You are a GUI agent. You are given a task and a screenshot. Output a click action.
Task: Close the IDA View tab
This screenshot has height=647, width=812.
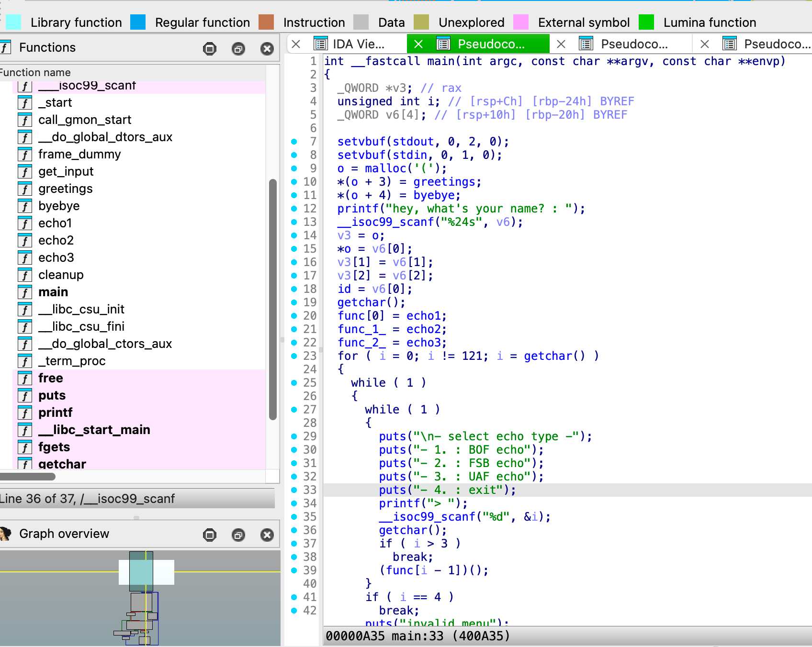[296, 44]
